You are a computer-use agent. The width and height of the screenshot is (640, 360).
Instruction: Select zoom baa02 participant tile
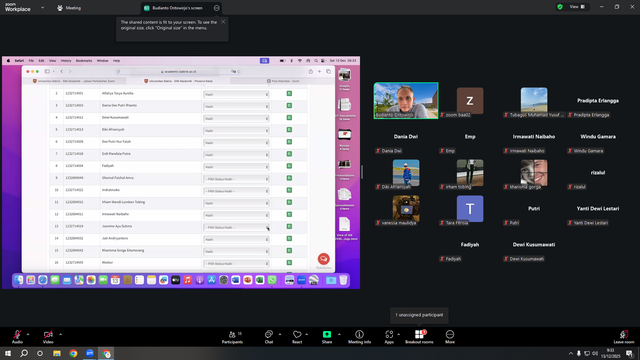(470, 100)
